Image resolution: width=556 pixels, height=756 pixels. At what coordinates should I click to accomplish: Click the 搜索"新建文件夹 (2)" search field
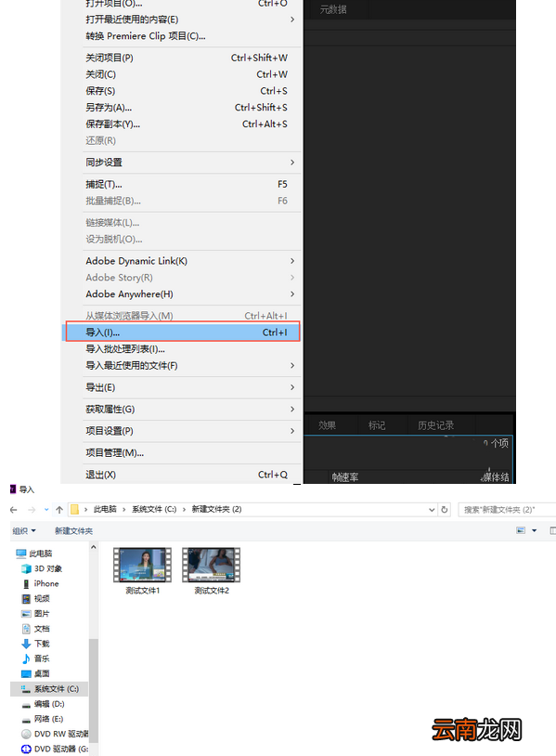(507, 510)
